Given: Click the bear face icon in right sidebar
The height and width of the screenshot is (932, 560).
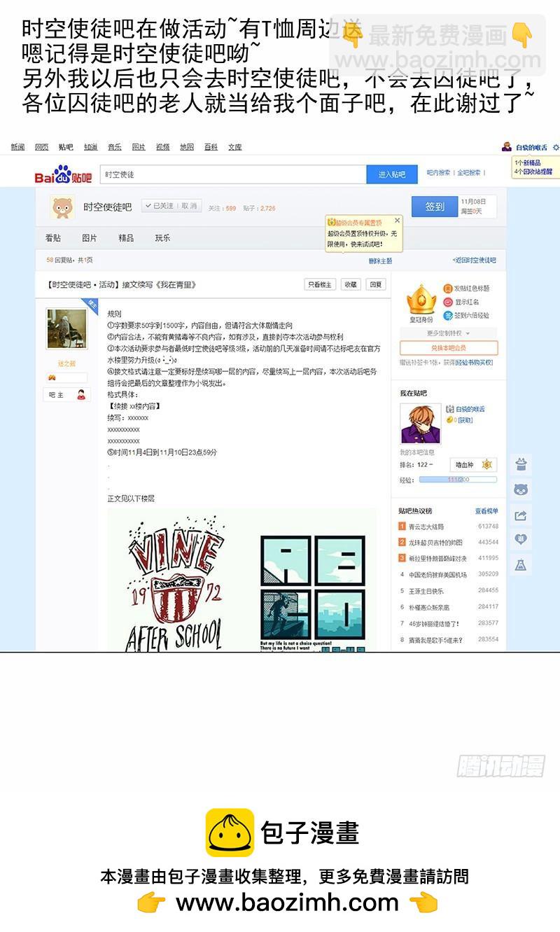Looking at the screenshot, I should (x=520, y=489).
